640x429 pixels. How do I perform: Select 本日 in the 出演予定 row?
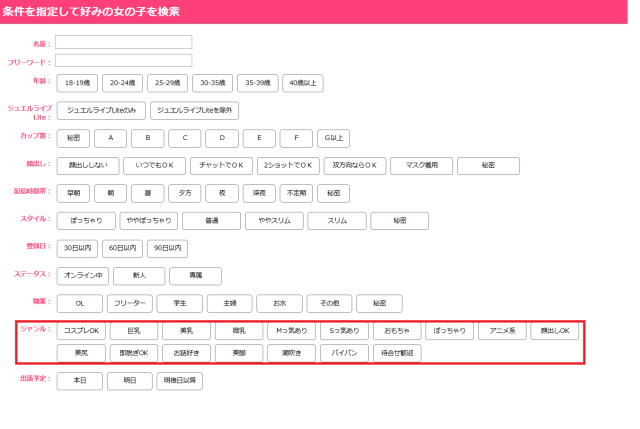pyautogui.click(x=79, y=381)
